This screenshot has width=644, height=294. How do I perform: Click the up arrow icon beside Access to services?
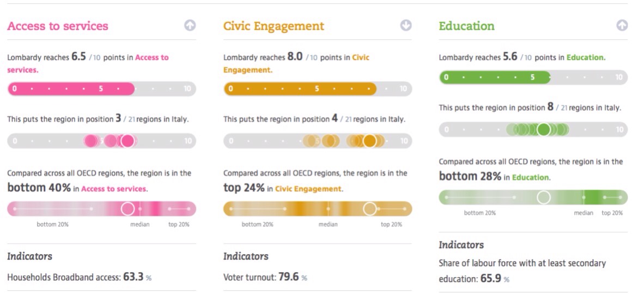(190, 26)
